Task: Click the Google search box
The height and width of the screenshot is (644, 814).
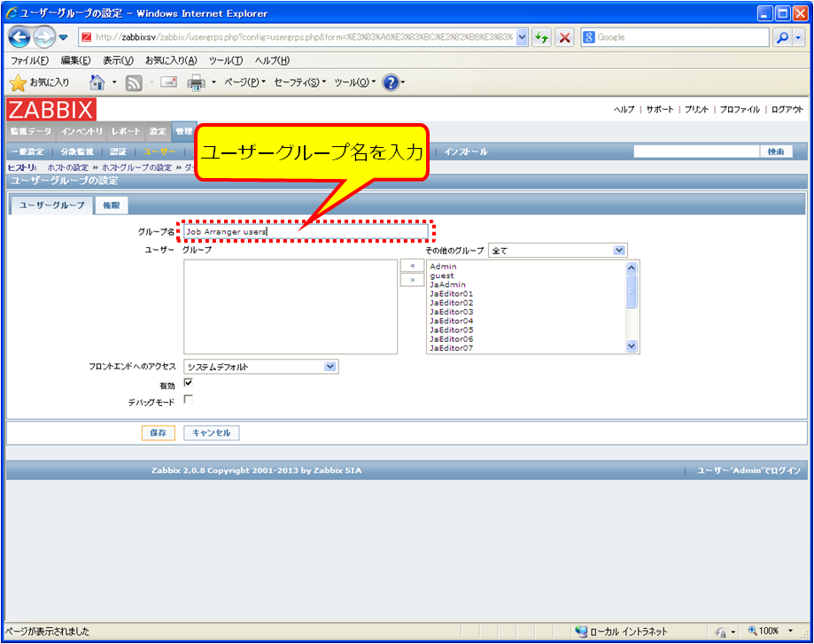Action: pyautogui.click(x=675, y=37)
